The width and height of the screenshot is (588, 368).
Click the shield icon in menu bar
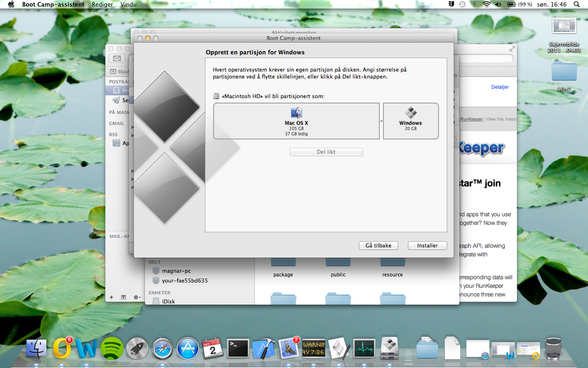coord(451,4)
